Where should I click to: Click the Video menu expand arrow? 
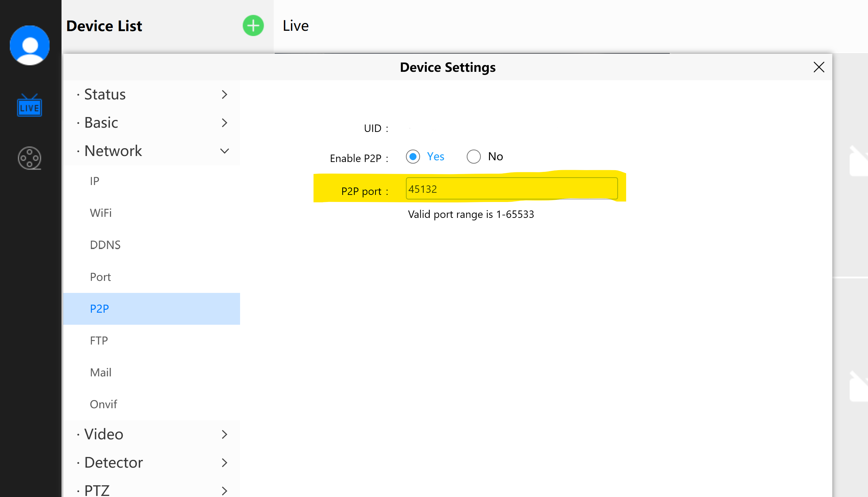[x=225, y=434]
